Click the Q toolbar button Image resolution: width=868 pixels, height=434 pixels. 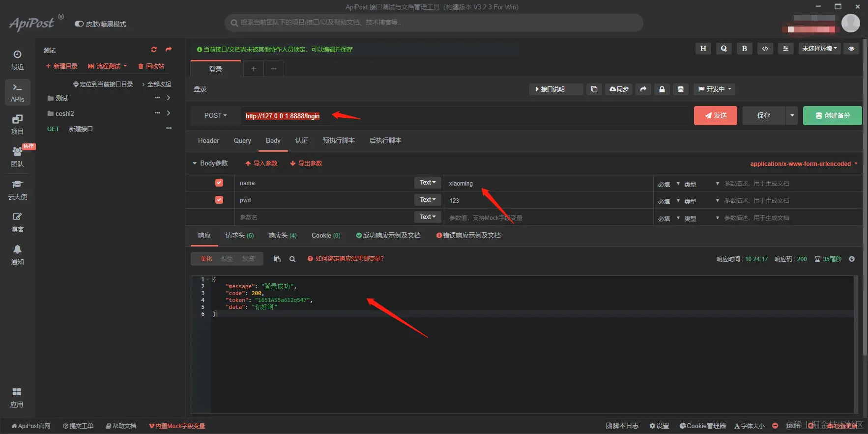[723, 49]
